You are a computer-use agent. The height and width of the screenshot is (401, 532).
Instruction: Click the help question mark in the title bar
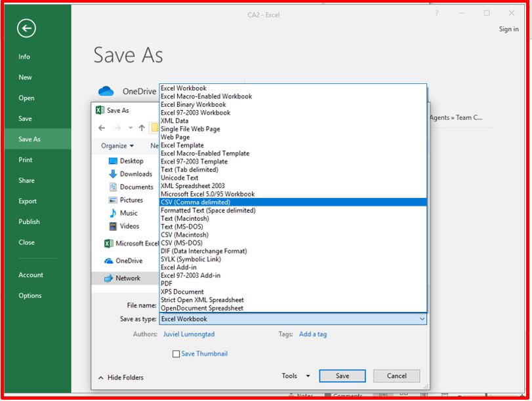(437, 13)
